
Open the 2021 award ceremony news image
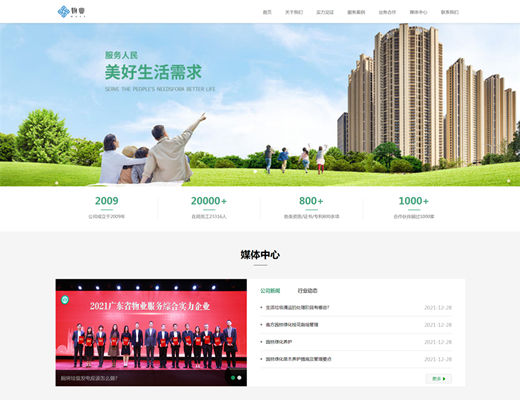pyautogui.click(x=151, y=332)
